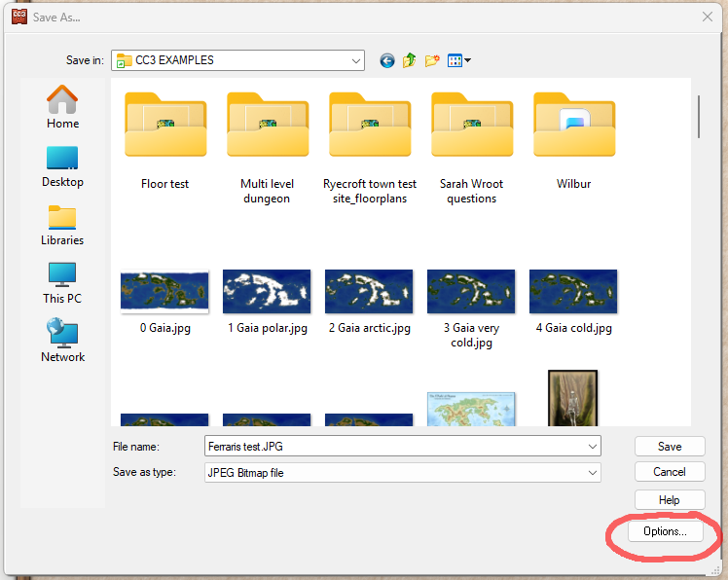
Task: Expand the Save in folder dropdown
Action: click(355, 60)
